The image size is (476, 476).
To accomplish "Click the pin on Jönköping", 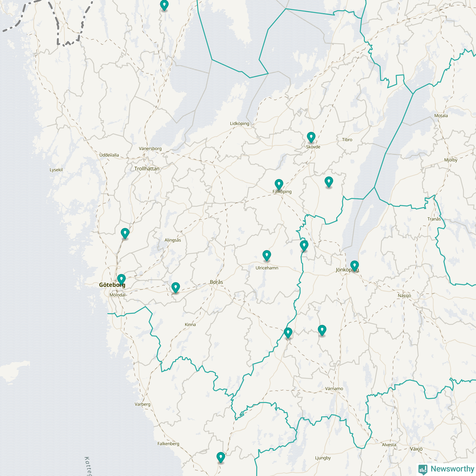I will coord(354,265).
